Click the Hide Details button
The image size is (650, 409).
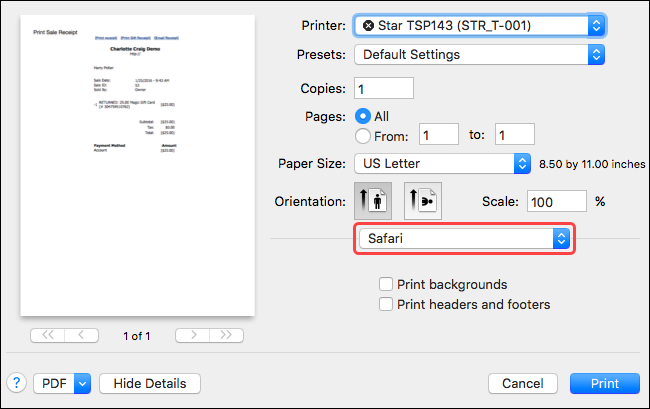click(150, 384)
